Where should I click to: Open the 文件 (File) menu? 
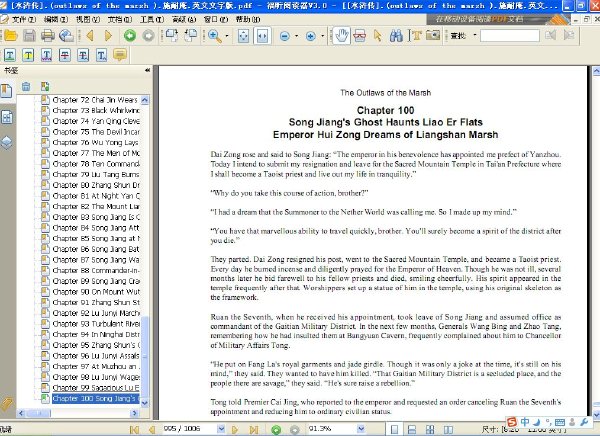pyautogui.click(x=23, y=19)
